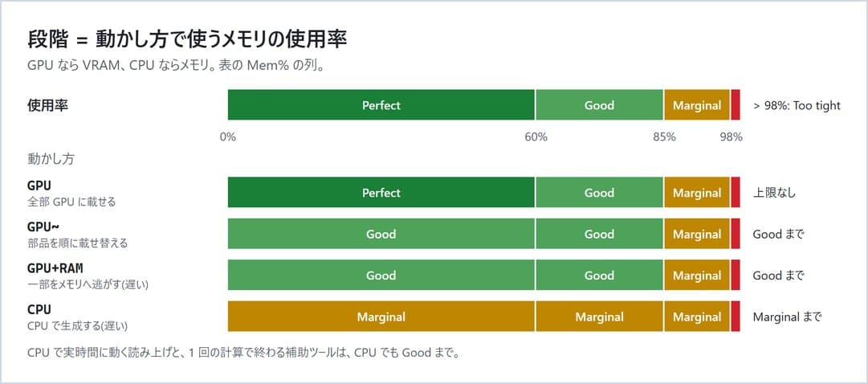
Task: Click the 85% axis tick label
Action: click(x=664, y=137)
